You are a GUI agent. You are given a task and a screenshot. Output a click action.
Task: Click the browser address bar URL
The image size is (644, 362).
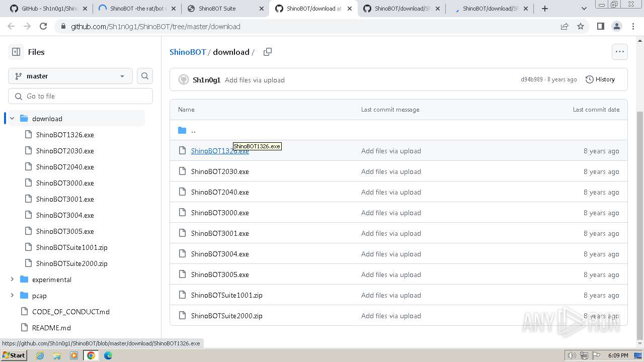pos(155,26)
